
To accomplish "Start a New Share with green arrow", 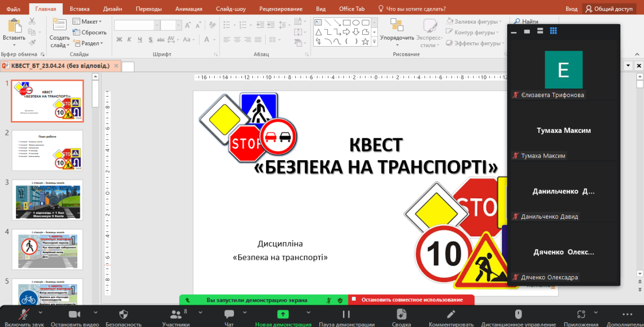I will tap(283, 315).
